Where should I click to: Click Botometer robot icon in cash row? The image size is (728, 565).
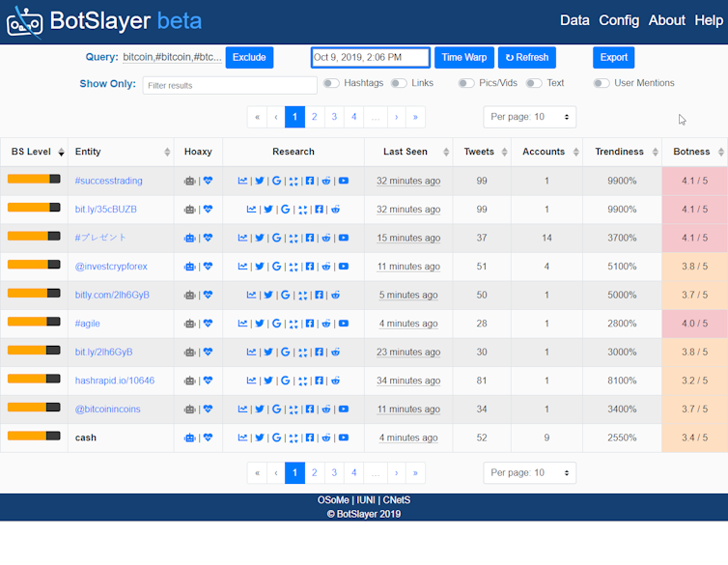[x=189, y=438]
